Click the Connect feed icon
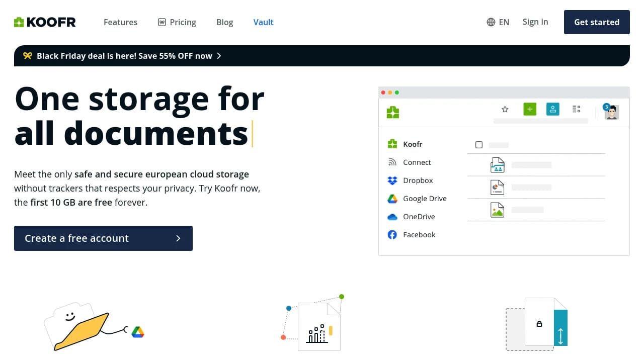The height and width of the screenshot is (362, 644). pyautogui.click(x=392, y=162)
